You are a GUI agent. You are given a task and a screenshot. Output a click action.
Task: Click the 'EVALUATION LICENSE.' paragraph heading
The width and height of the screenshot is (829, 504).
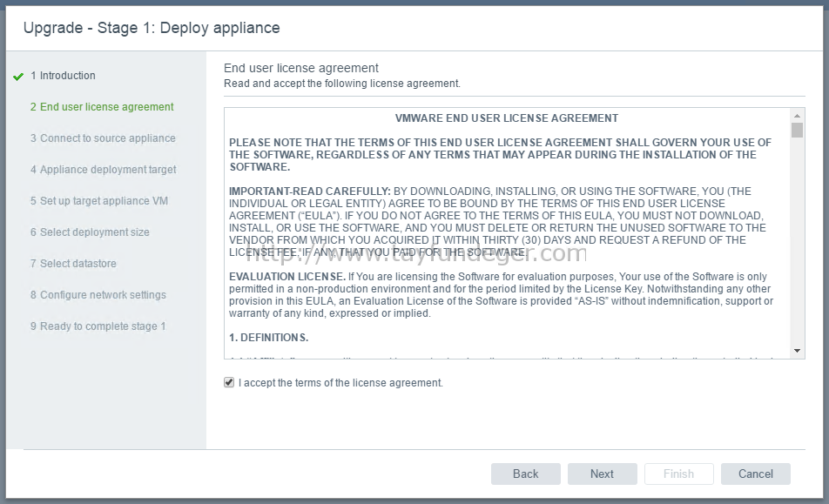click(x=287, y=277)
